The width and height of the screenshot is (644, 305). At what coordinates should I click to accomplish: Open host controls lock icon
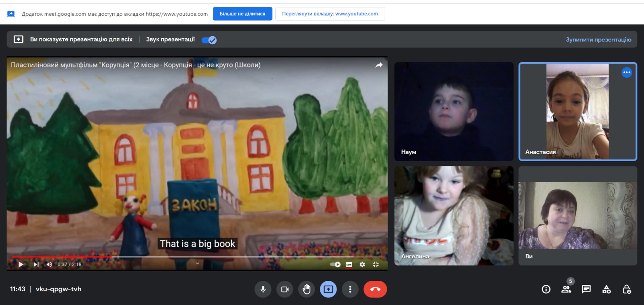627,289
